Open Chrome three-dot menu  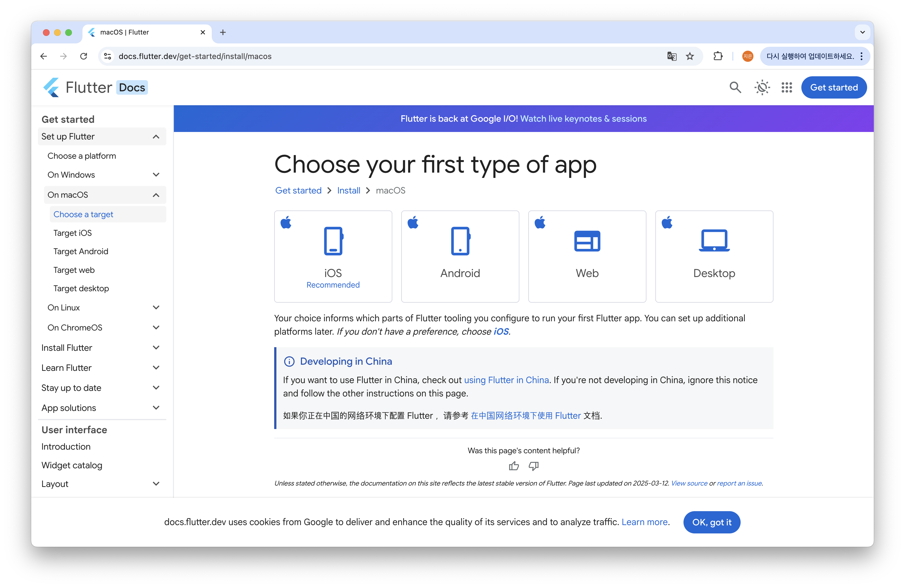coord(861,56)
